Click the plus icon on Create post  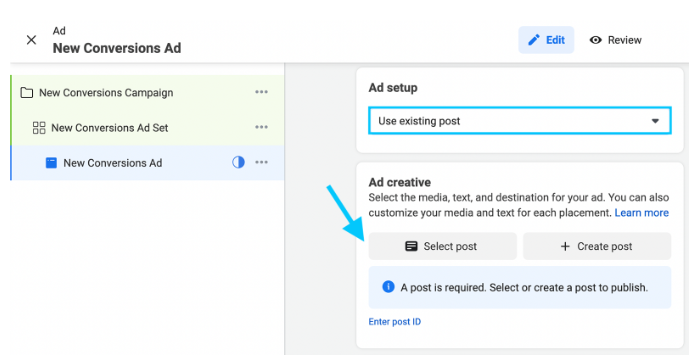pyautogui.click(x=565, y=246)
